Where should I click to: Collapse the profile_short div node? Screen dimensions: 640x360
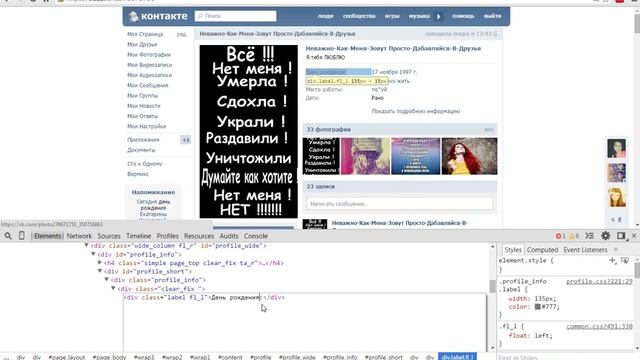coord(100,271)
